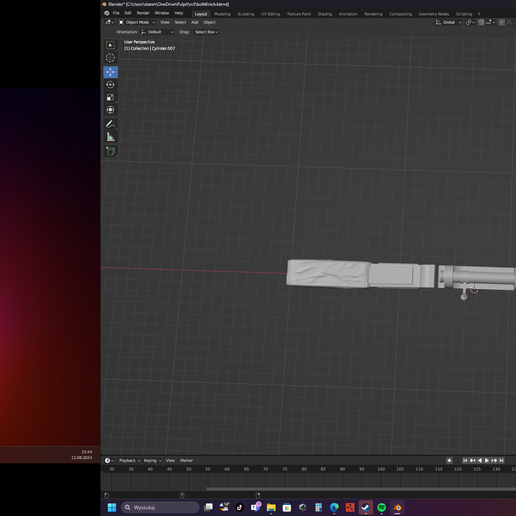
Task: Open the viewport Select menu
Action: [x=180, y=22]
